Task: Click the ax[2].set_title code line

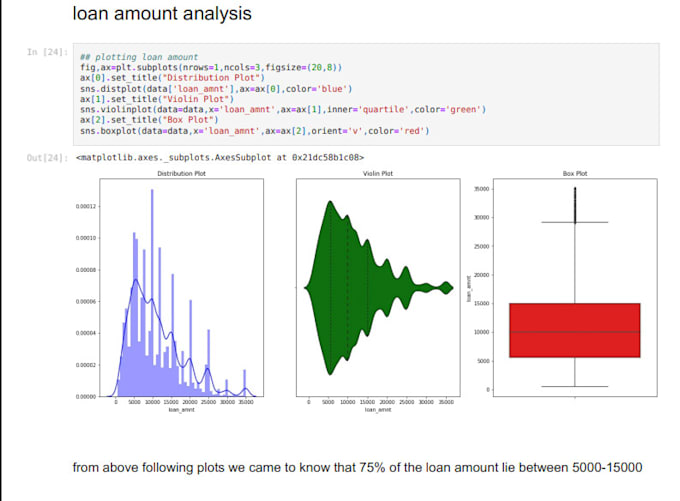Action: tap(149, 120)
